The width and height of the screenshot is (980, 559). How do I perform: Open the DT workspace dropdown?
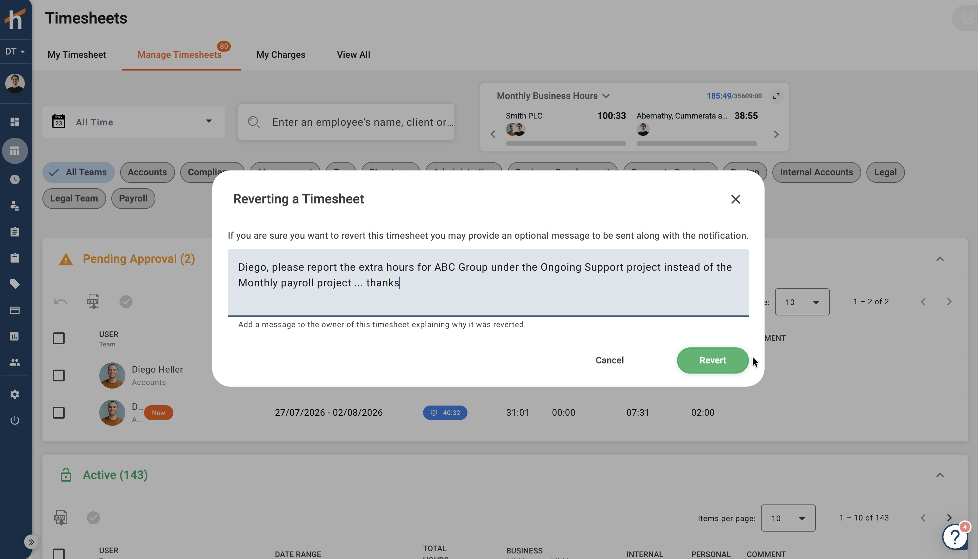pyautogui.click(x=15, y=52)
